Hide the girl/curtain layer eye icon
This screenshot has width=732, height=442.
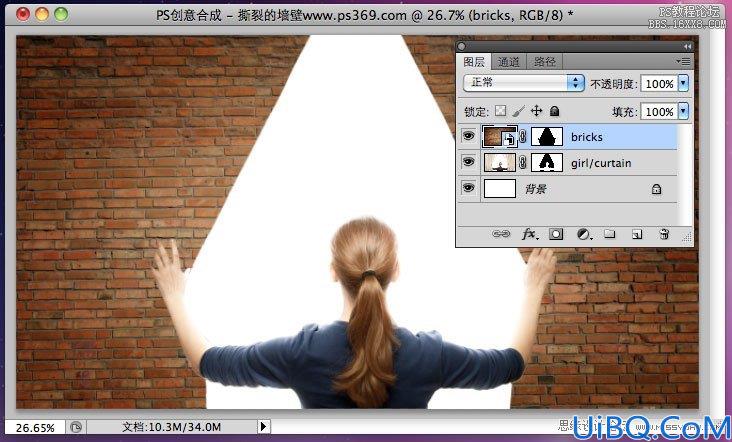point(468,162)
